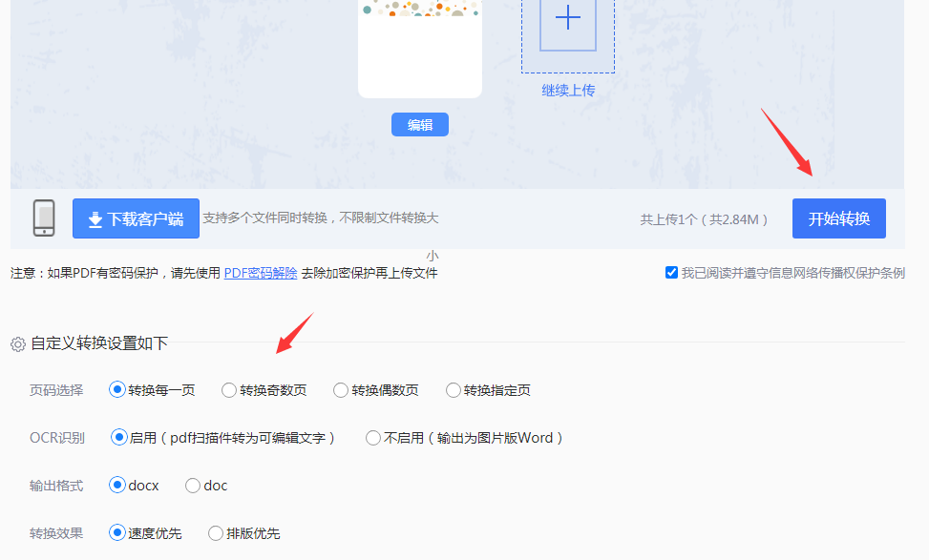Select the 转换奇数页 option
This screenshot has width=929, height=560.
pyautogui.click(x=228, y=389)
